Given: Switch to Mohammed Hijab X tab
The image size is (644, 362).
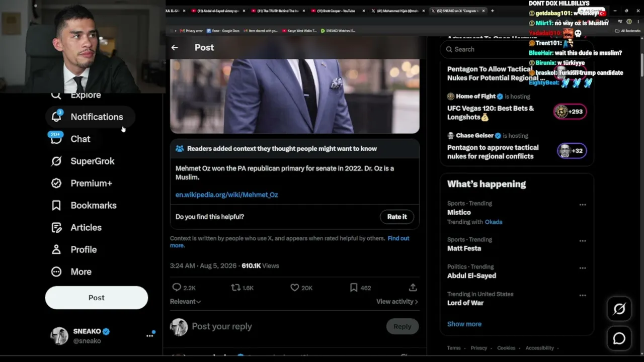Looking at the screenshot, I should [397, 11].
